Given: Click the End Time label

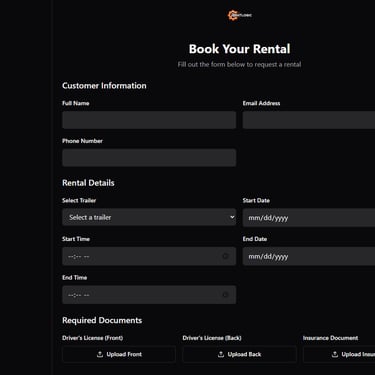Looking at the screenshot, I should pos(75,278).
